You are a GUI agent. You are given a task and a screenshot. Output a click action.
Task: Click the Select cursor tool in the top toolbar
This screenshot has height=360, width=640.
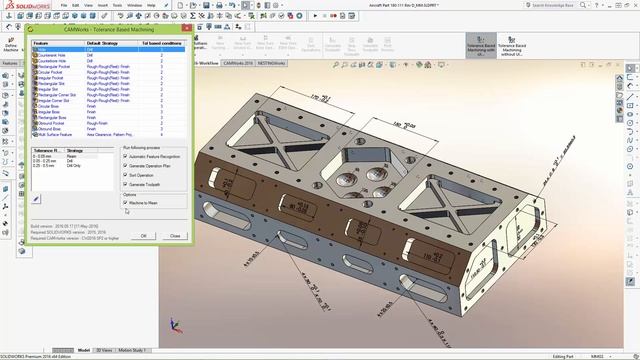pos(245,5)
